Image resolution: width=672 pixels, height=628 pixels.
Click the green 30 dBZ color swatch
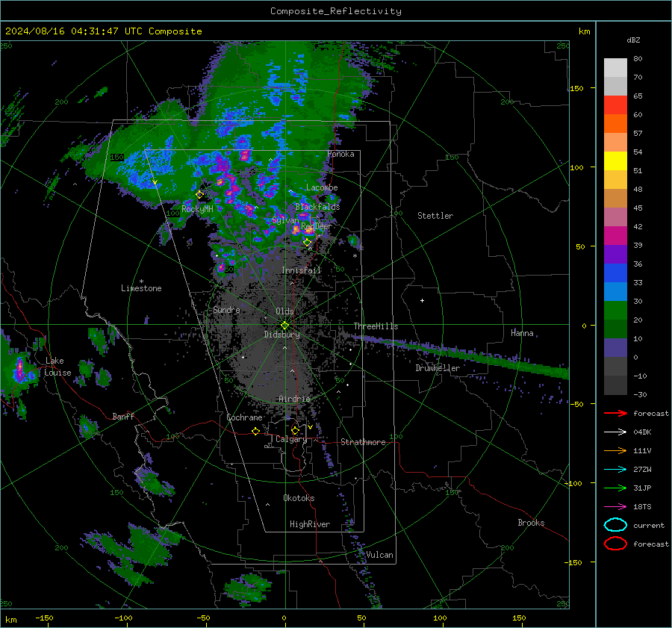click(x=615, y=310)
